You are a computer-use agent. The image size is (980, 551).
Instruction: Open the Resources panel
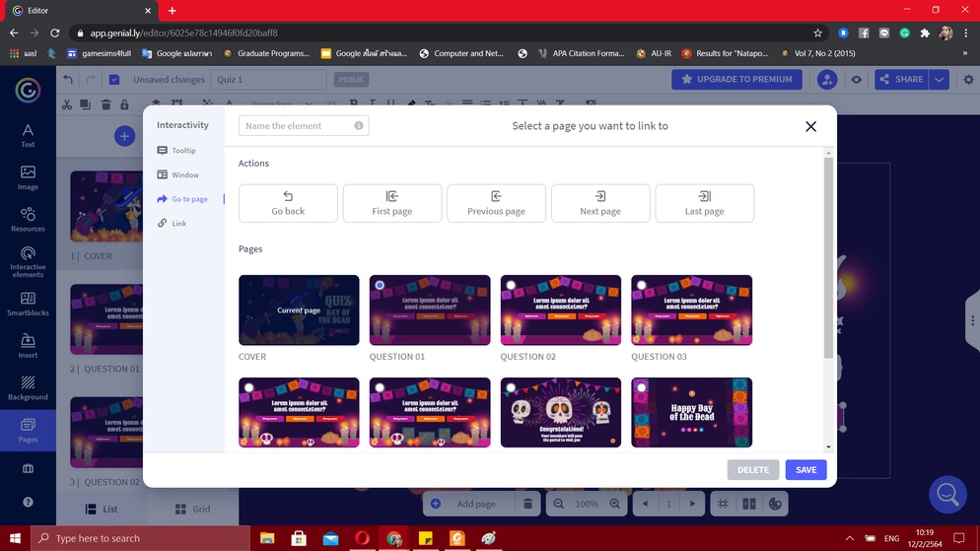(28, 219)
